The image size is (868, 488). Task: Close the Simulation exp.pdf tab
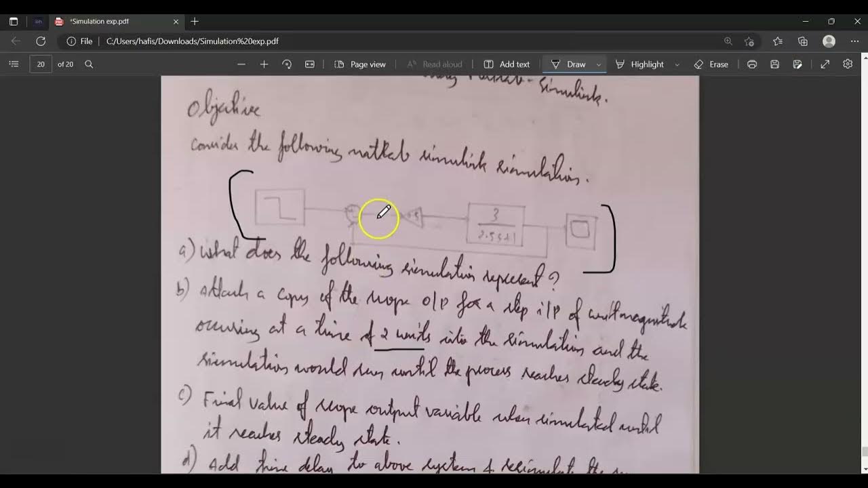pyautogui.click(x=176, y=22)
